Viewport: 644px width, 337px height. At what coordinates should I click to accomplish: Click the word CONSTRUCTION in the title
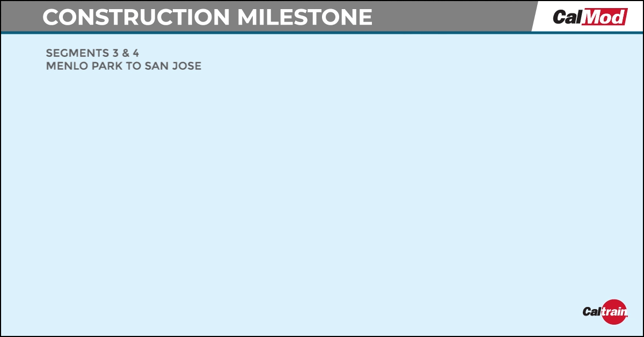136,17
